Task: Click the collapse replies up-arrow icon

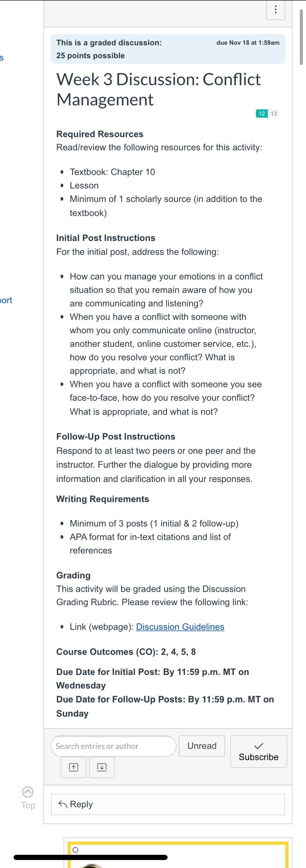Action: 74,767
